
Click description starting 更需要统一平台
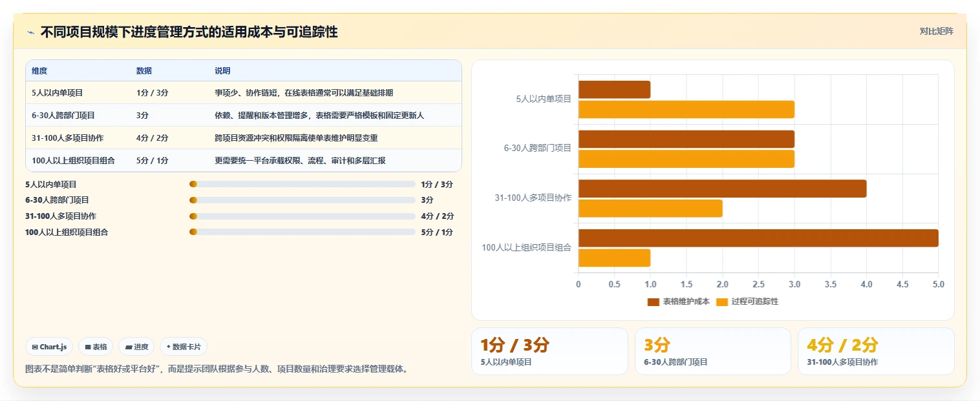(300, 161)
